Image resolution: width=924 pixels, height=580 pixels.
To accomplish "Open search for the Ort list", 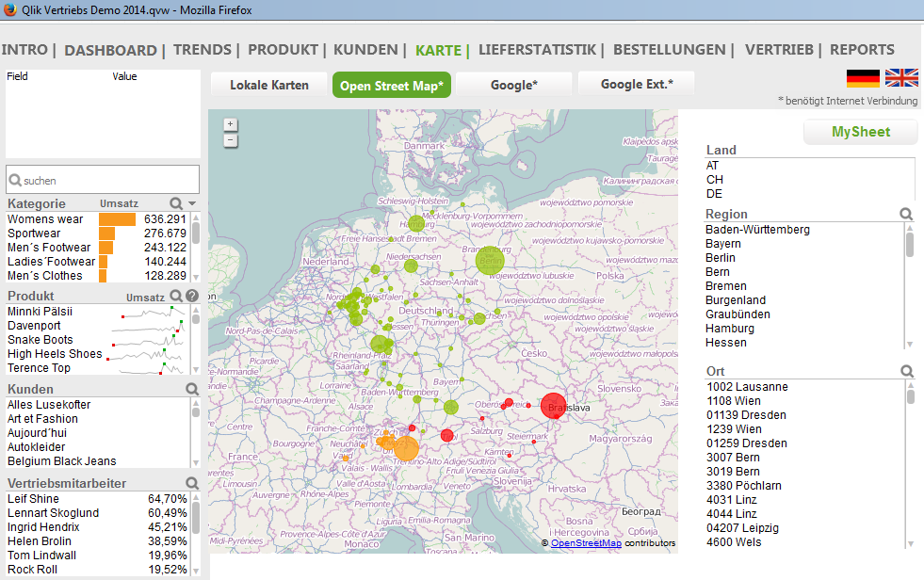I will click(907, 372).
